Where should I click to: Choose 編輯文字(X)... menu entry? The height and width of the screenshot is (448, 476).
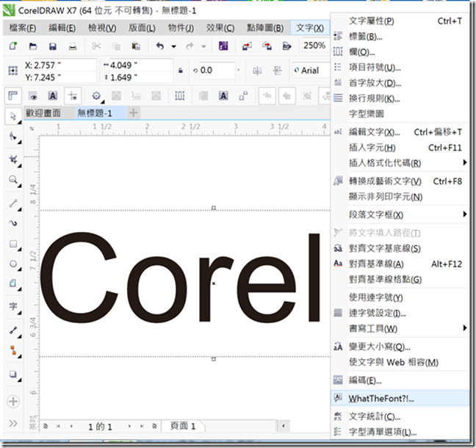(x=400, y=132)
